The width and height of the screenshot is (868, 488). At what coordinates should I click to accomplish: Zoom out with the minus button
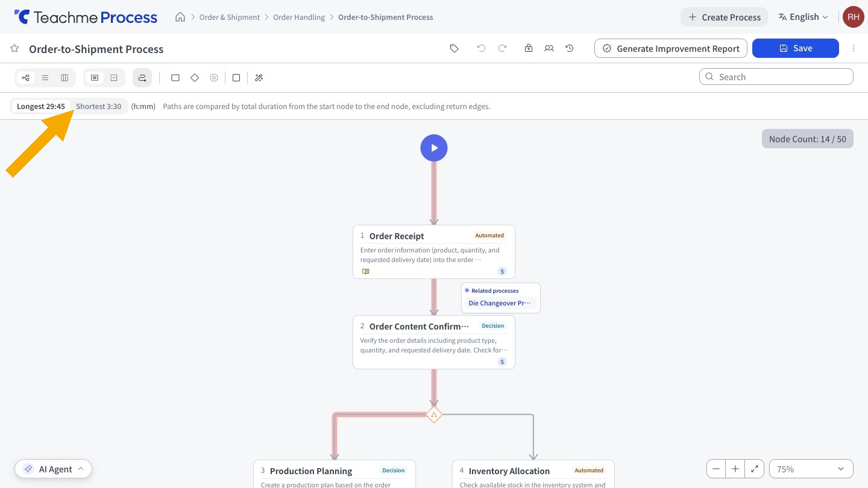pyautogui.click(x=716, y=469)
